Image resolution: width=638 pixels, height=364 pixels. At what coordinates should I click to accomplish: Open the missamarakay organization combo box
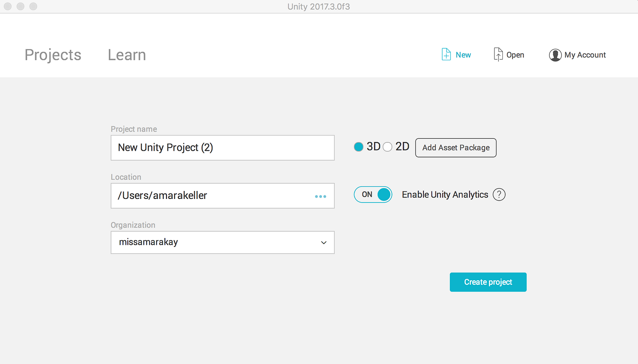[x=215, y=242]
